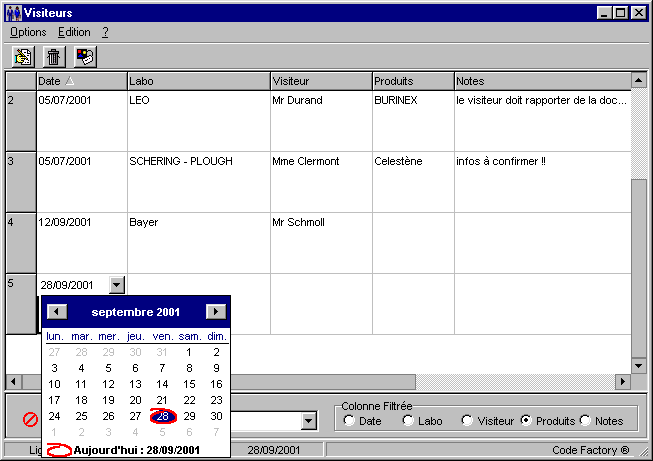Click the trash can delete icon

click(54, 57)
